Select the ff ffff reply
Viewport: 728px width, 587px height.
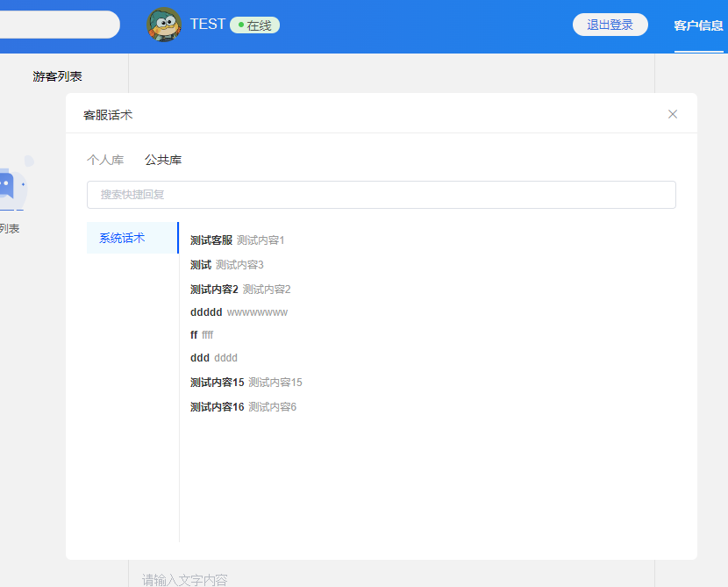click(x=202, y=335)
